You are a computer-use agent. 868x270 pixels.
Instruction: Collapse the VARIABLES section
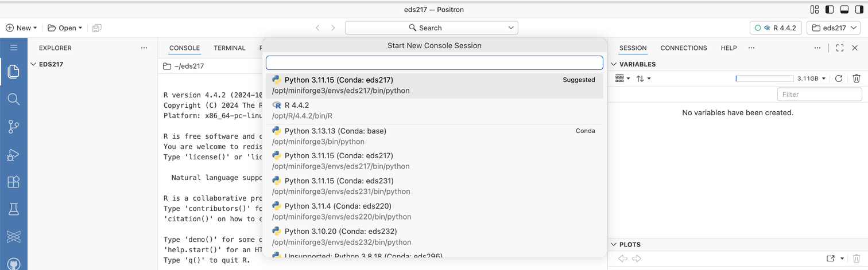(x=633, y=64)
